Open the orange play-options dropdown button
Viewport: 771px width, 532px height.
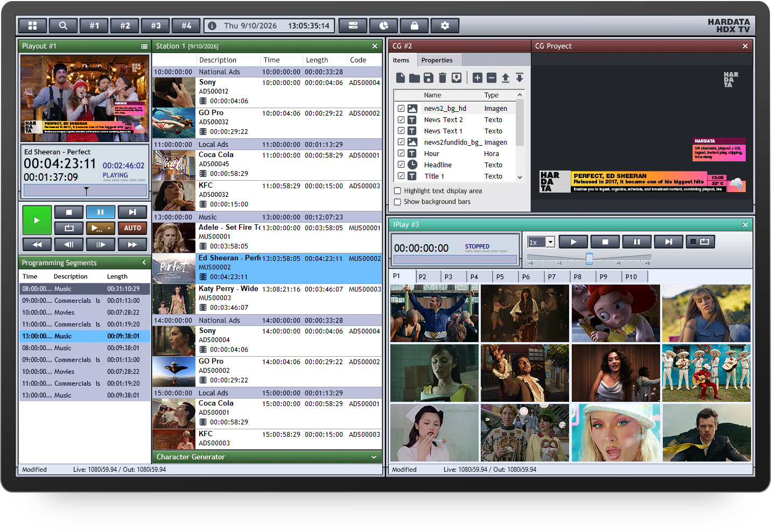click(101, 228)
